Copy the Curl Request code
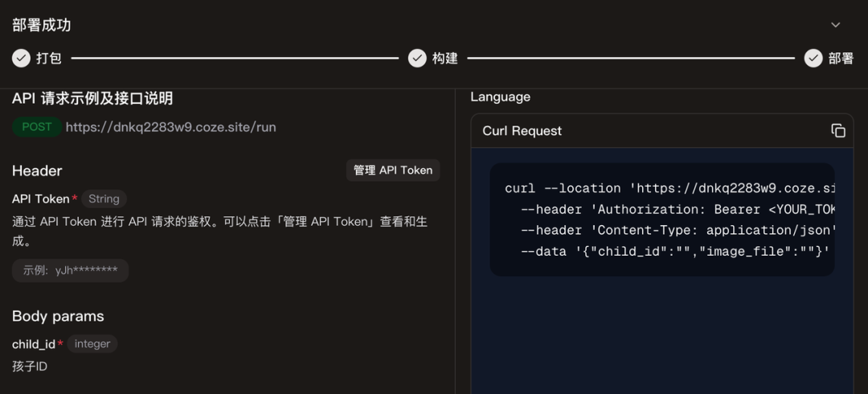The height and width of the screenshot is (394, 868). pos(838,131)
